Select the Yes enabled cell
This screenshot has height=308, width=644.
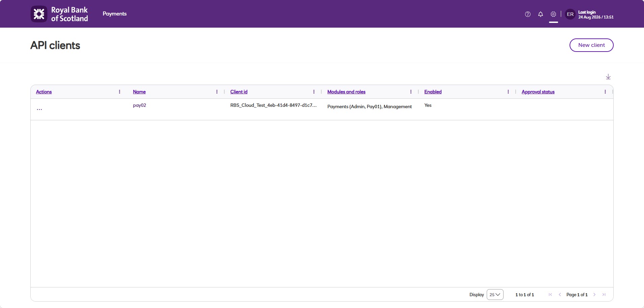click(x=428, y=105)
